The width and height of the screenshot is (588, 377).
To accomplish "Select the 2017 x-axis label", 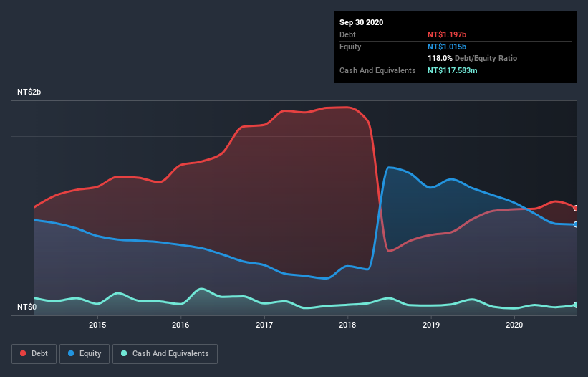I will 264,325.
